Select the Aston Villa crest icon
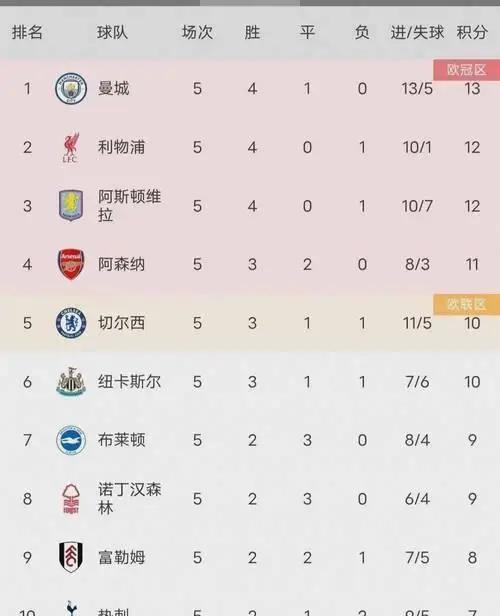Image resolution: width=500 pixels, height=616 pixels. 71,205
